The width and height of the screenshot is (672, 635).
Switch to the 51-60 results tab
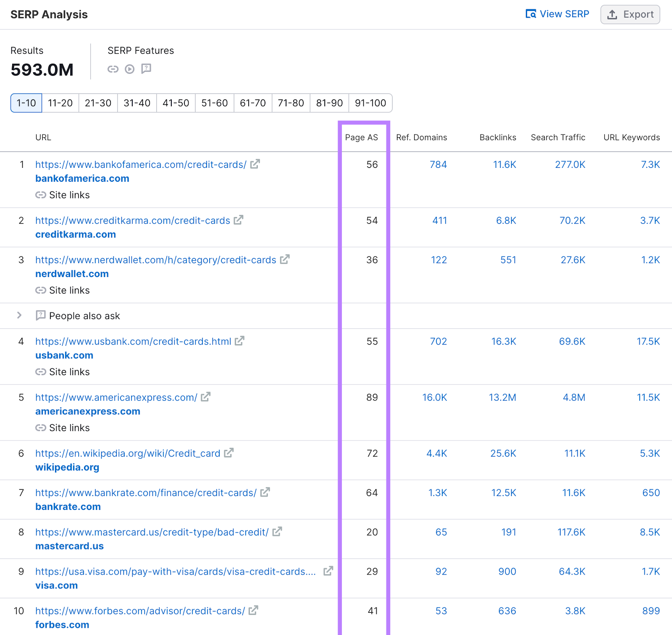[215, 103]
